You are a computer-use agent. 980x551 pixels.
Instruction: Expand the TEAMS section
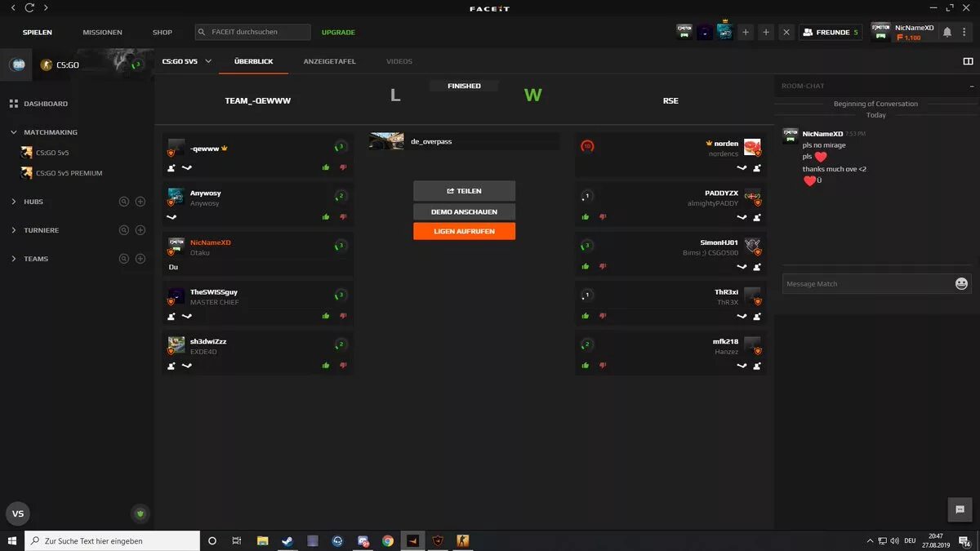point(14,259)
